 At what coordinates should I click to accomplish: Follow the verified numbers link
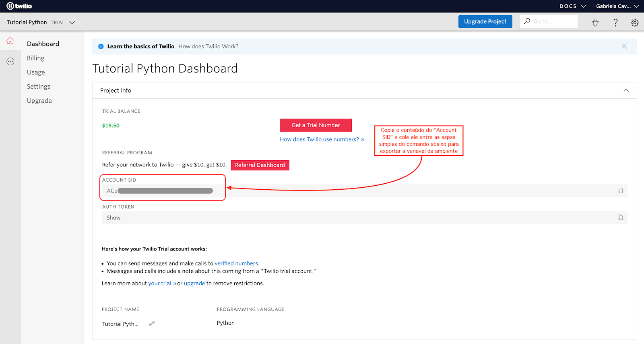point(236,263)
